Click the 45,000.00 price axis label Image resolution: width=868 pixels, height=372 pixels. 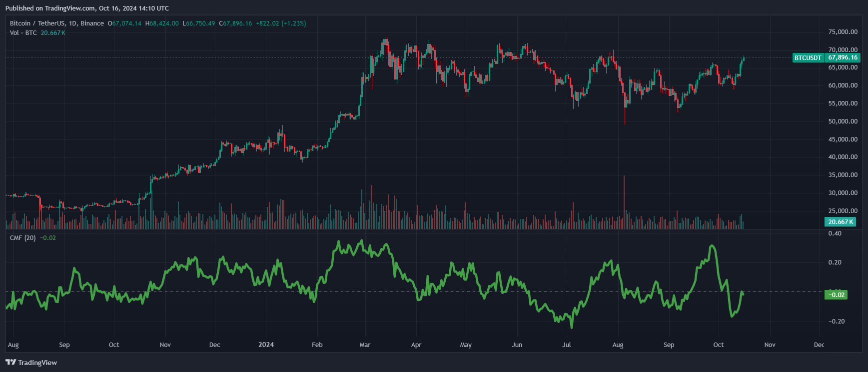[843, 139]
